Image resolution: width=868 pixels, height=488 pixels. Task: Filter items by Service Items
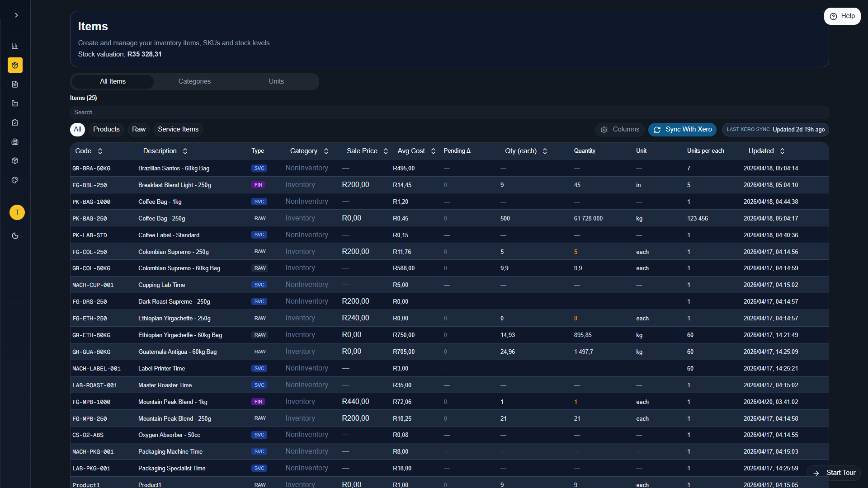(x=178, y=130)
